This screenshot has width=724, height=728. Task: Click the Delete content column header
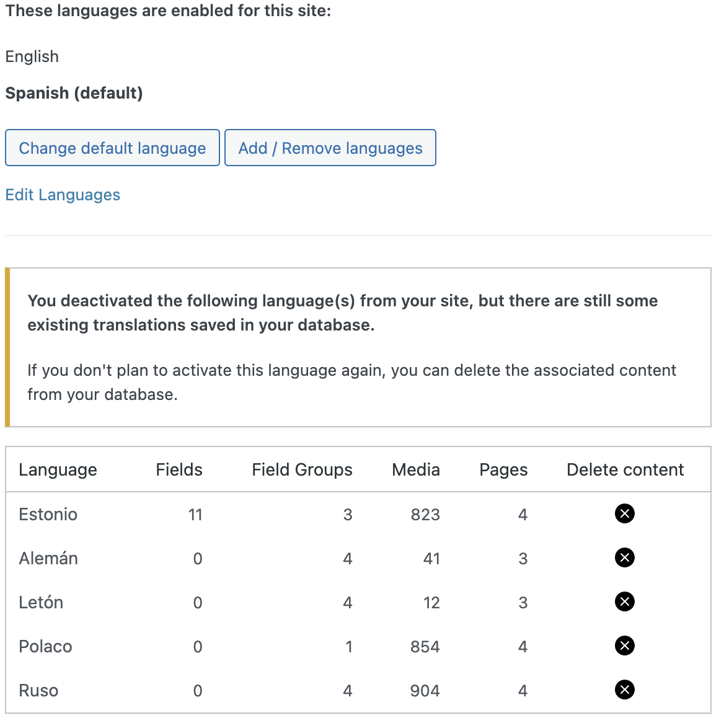coord(625,470)
